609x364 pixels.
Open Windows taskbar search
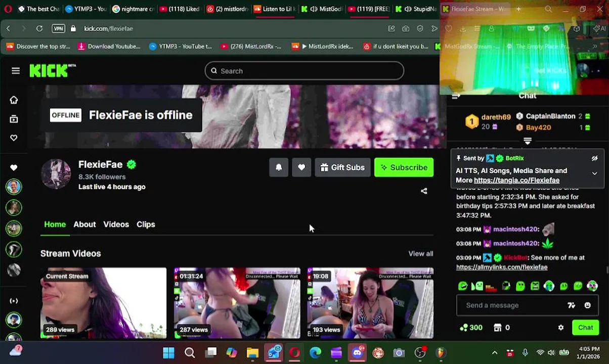point(190,353)
